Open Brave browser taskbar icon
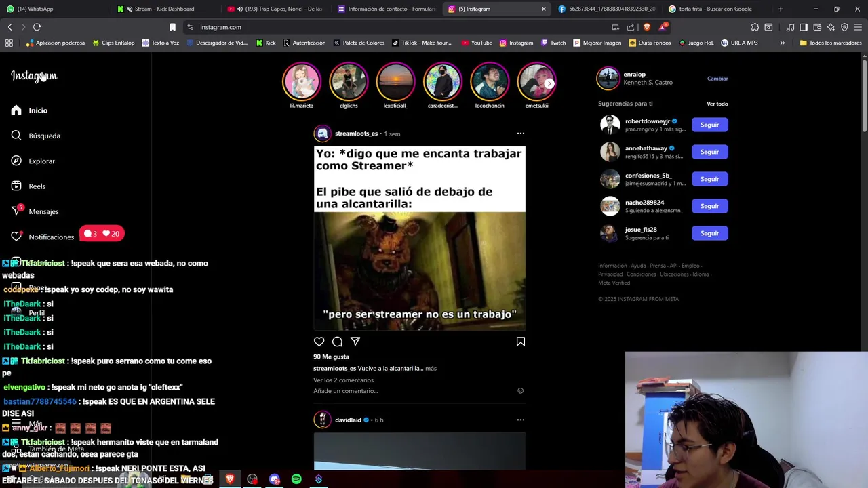This screenshot has width=868, height=488. coord(230,479)
